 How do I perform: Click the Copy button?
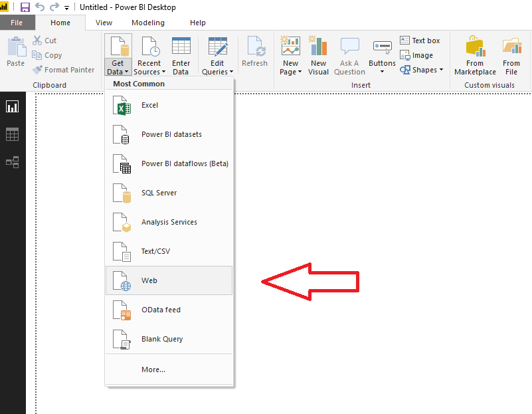pos(46,55)
